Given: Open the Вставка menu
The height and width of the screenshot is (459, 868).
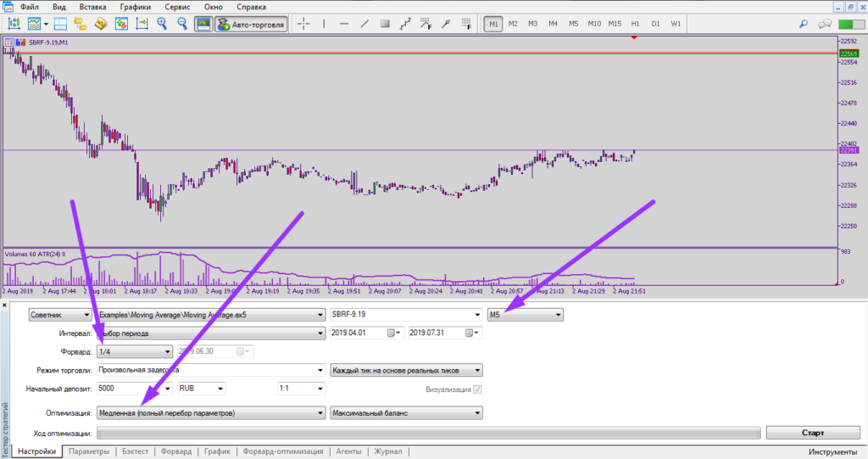Looking at the screenshot, I should click(x=92, y=7).
